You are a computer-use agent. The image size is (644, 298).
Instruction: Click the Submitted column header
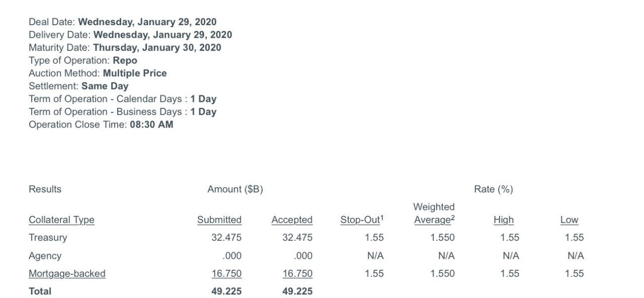pos(219,220)
